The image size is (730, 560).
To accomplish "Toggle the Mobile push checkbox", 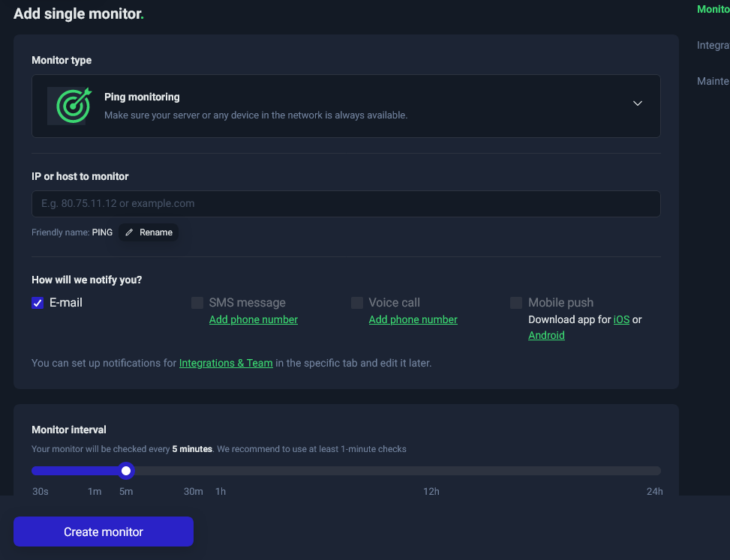I will click(516, 303).
